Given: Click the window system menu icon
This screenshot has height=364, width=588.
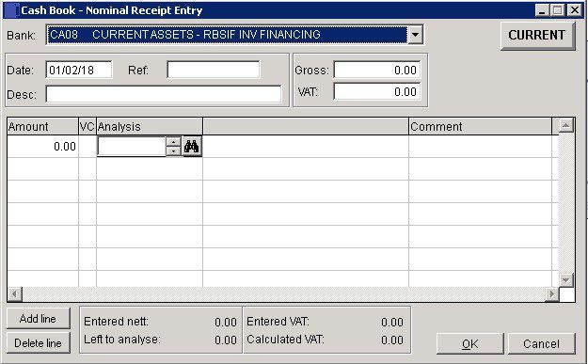Looking at the screenshot, I should pyautogui.click(x=11, y=10).
